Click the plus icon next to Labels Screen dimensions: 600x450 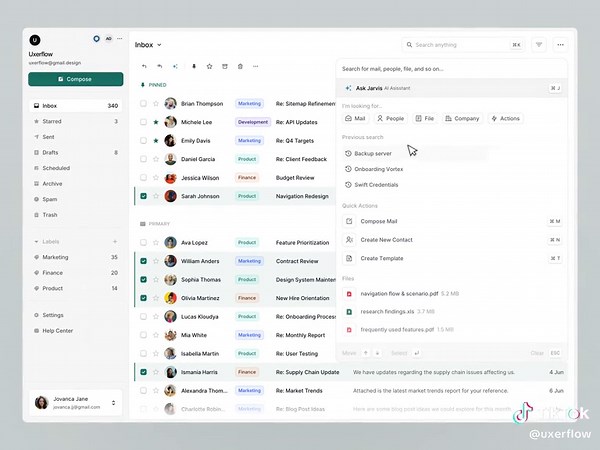pos(115,241)
